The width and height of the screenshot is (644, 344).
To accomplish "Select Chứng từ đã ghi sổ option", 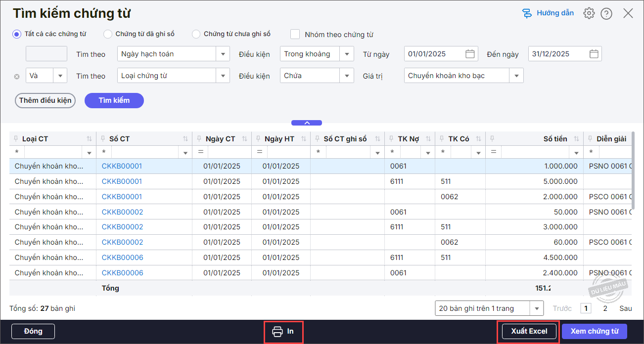I will (108, 34).
